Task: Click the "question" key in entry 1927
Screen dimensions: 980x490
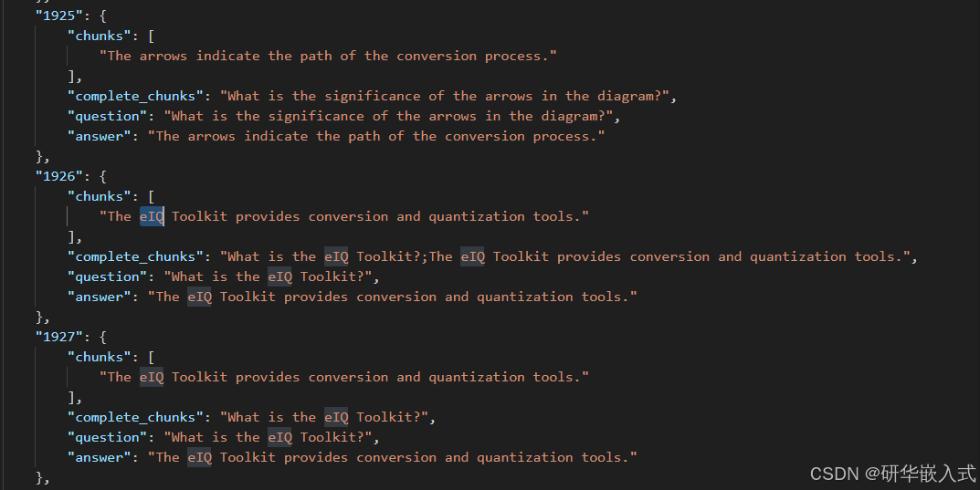Action: point(108,437)
